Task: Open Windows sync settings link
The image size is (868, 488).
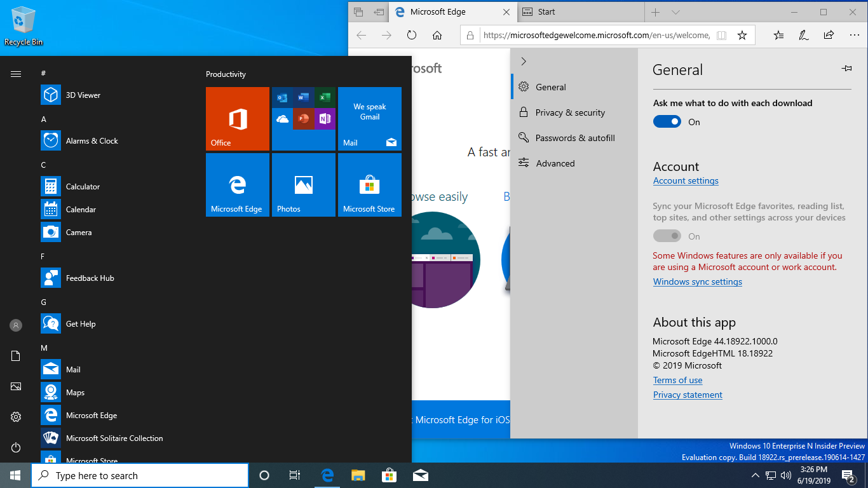Action: tap(697, 281)
